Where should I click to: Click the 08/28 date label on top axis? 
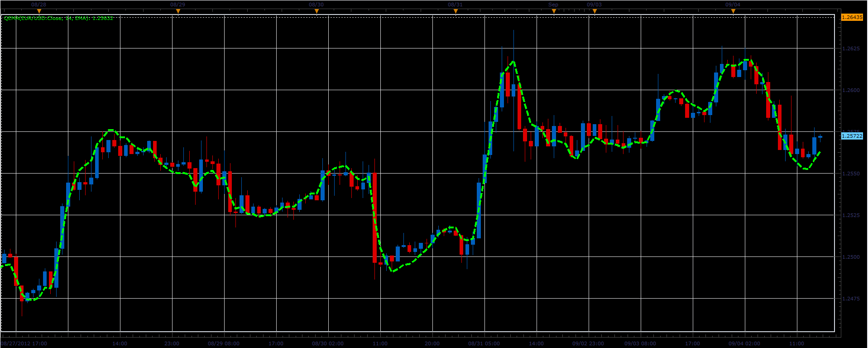click(x=39, y=5)
